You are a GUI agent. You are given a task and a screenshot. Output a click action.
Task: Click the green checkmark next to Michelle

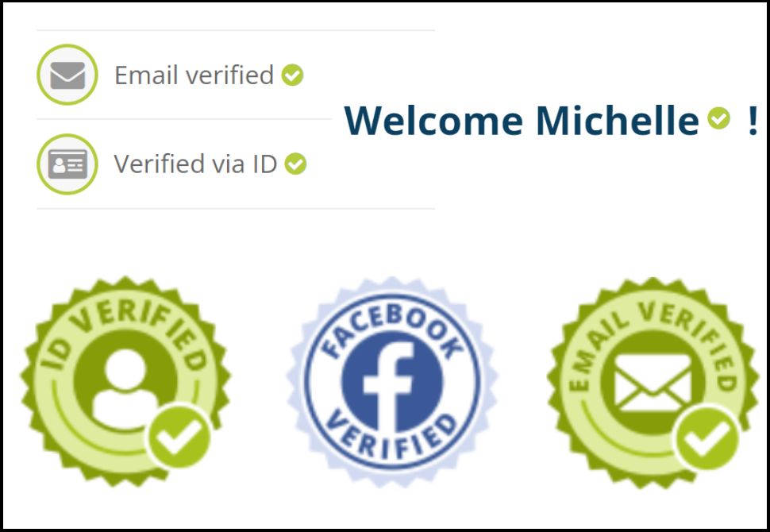pos(719,118)
